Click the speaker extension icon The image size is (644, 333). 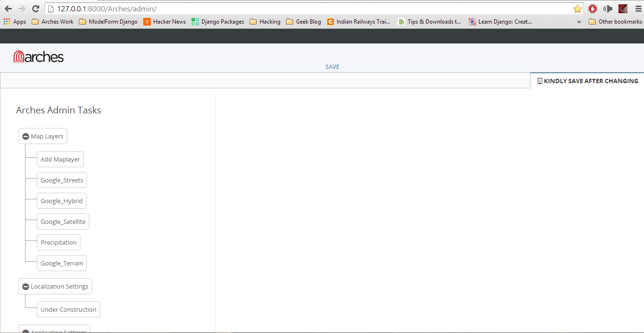pos(608,9)
